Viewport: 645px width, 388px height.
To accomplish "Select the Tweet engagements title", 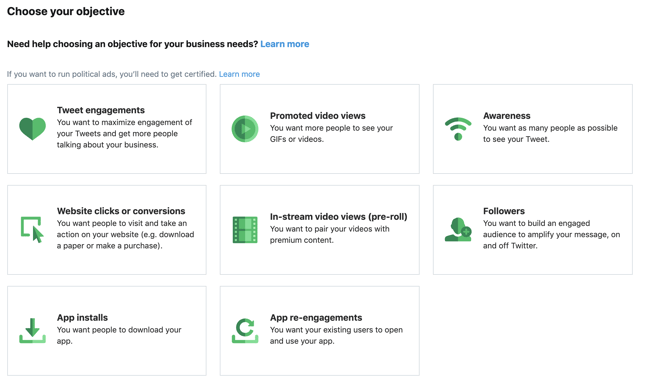I will [x=101, y=110].
